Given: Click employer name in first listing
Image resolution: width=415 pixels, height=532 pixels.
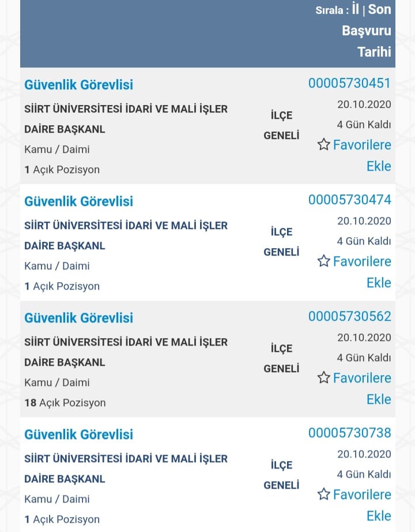Looking at the screenshot, I should click(x=126, y=119).
